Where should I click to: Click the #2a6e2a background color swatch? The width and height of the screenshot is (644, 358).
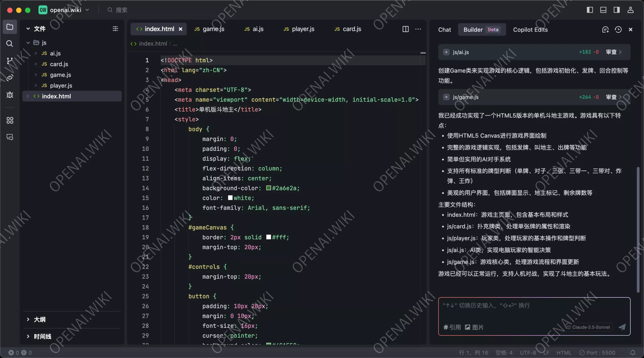coord(268,188)
